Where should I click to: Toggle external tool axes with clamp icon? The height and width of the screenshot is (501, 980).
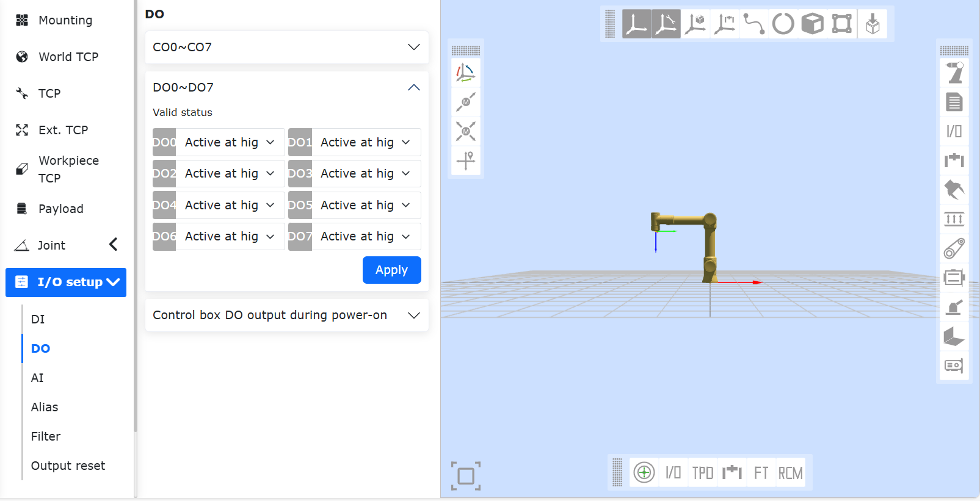724,24
